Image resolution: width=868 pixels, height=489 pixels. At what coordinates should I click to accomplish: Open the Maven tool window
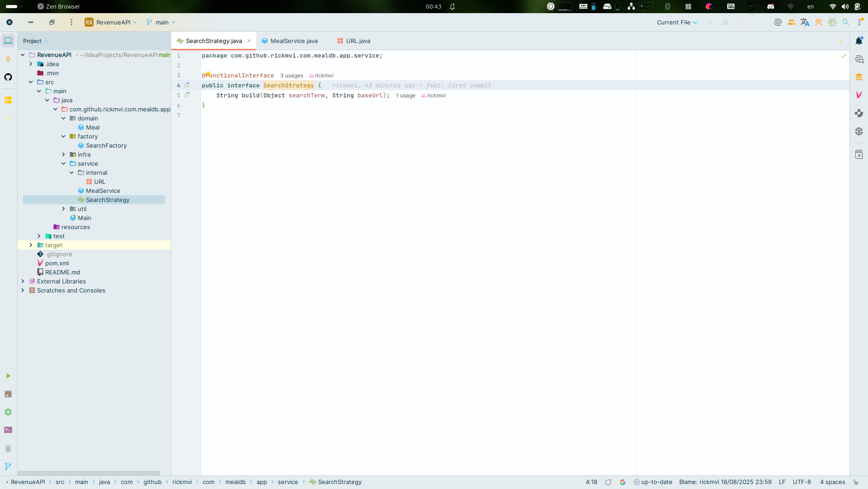pyautogui.click(x=859, y=95)
